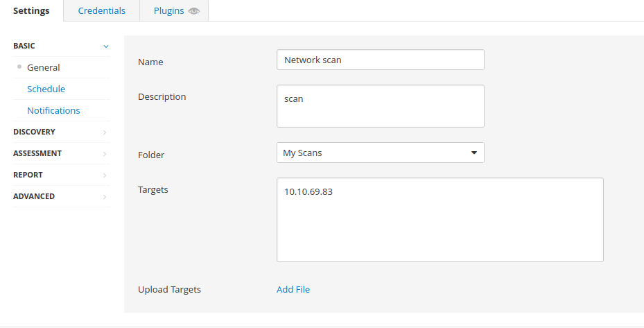Open the Schedule settings link
The height and width of the screenshot is (328, 644).
[x=46, y=89]
